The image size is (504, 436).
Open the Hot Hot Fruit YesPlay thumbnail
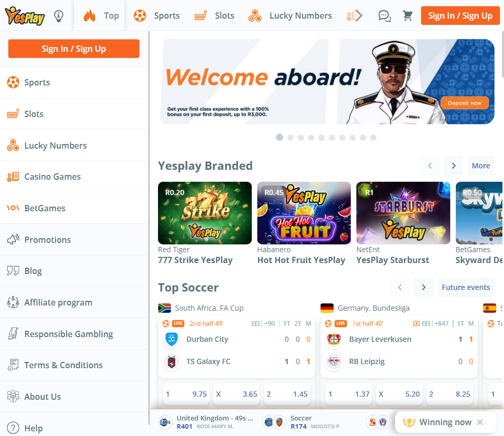(304, 213)
